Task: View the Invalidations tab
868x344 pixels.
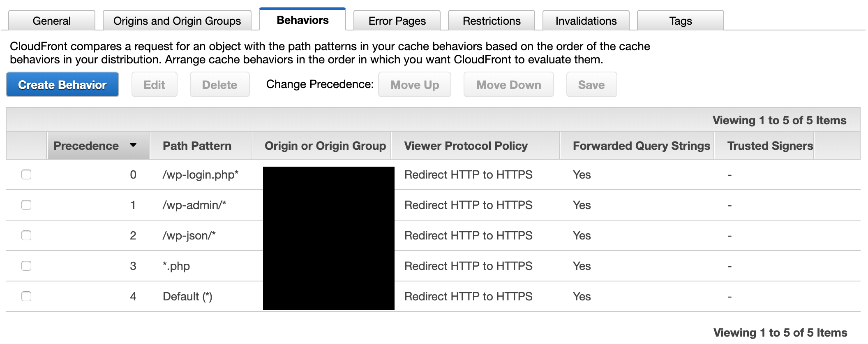Action: 586,21
